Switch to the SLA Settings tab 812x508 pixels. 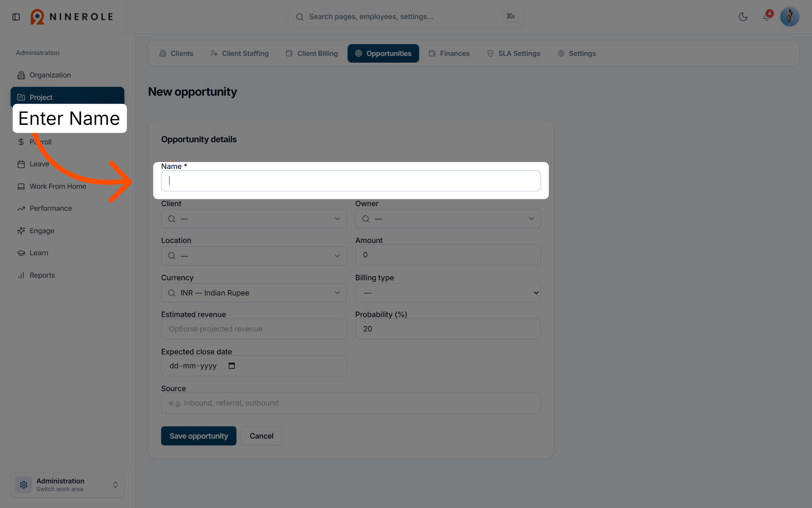[513, 53]
